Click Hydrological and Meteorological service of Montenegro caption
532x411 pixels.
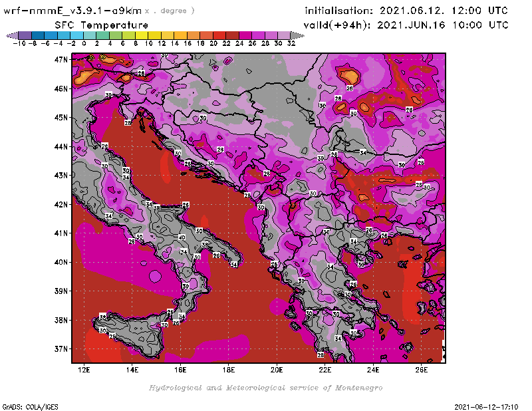265,388
